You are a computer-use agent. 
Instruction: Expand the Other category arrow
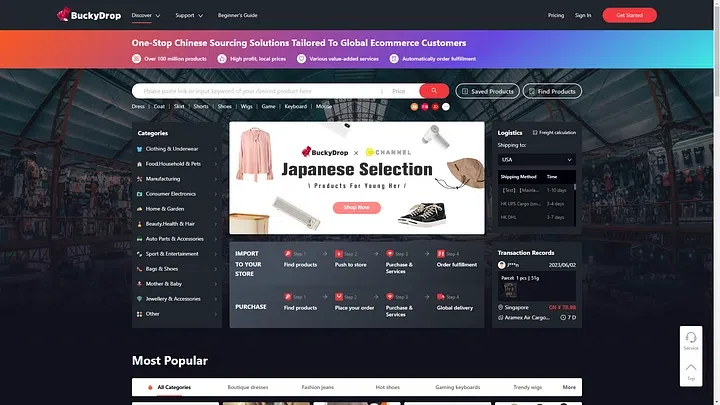pyautogui.click(x=215, y=314)
